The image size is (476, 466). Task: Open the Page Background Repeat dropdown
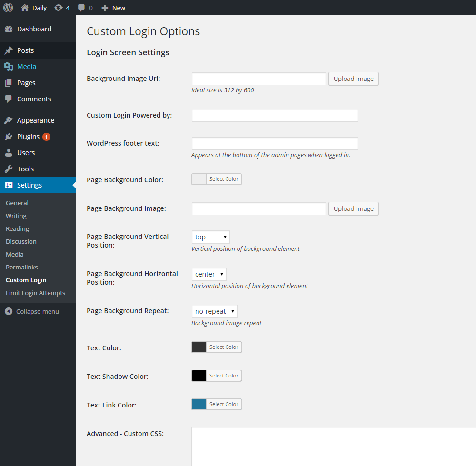[214, 311]
